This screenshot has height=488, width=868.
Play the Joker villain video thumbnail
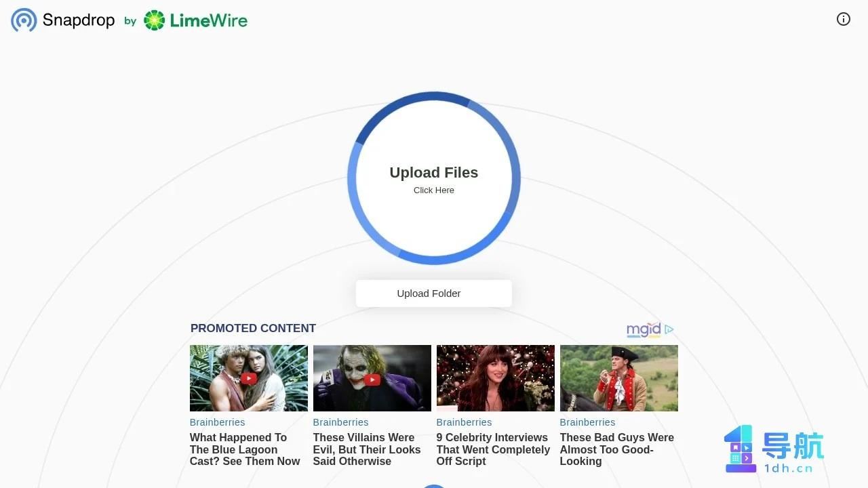(x=372, y=378)
